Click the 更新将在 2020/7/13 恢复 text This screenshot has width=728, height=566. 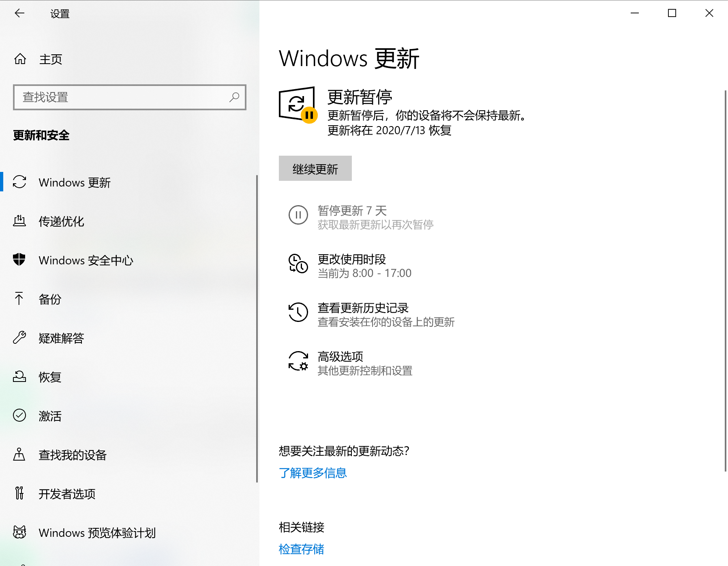click(390, 131)
